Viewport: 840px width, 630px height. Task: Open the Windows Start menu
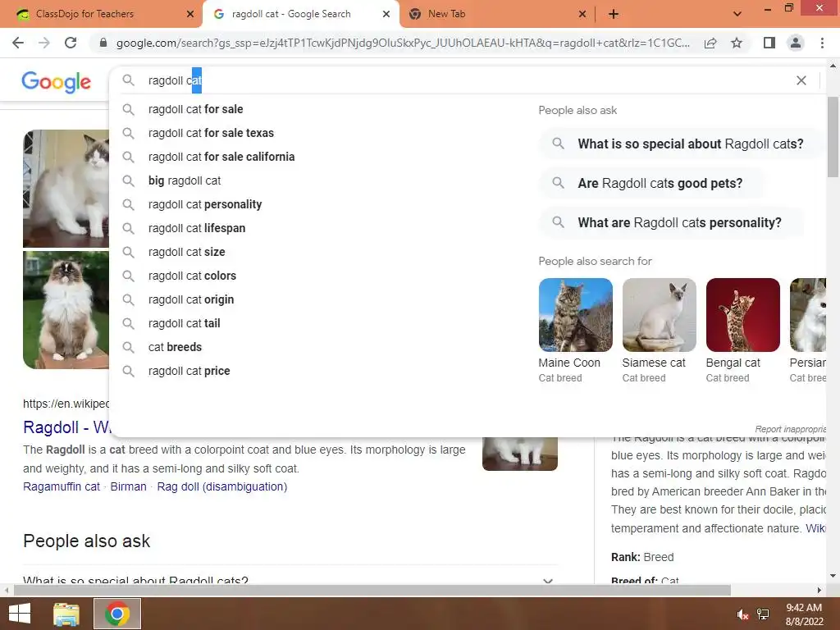click(x=20, y=614)
